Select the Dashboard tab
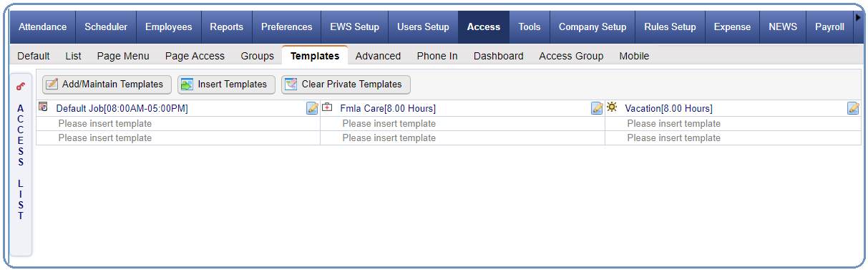Image resolution: width=868 pixels, height=270 pixels. [x=498, y=56]
